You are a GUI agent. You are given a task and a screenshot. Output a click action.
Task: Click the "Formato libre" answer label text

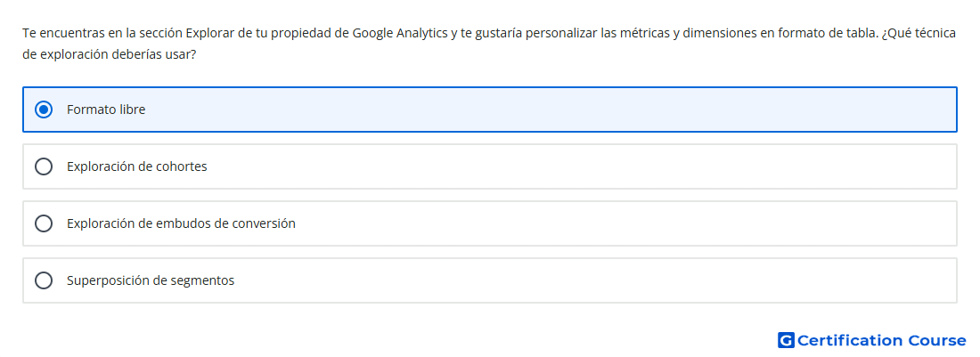106,110
